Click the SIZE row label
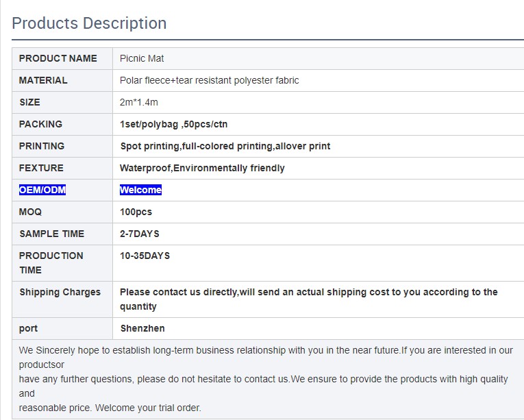This screenshot has height=420, width=524. tap(29, 102)
